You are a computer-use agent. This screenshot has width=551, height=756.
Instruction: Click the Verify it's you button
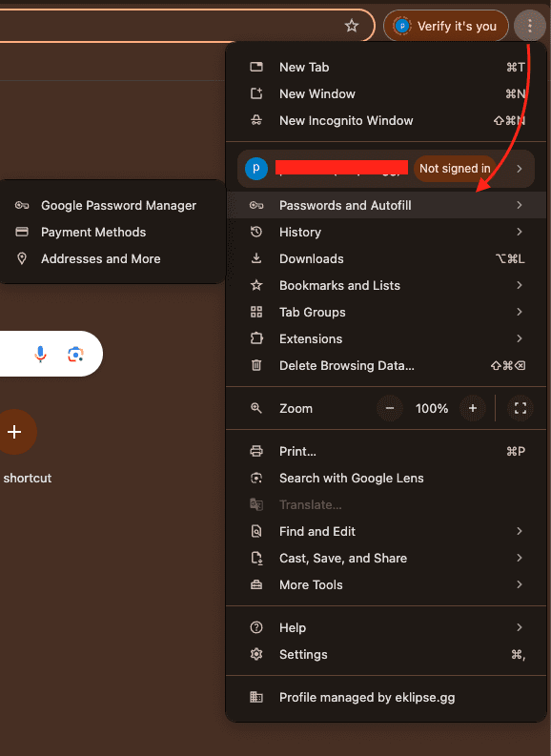click(446, 26)
